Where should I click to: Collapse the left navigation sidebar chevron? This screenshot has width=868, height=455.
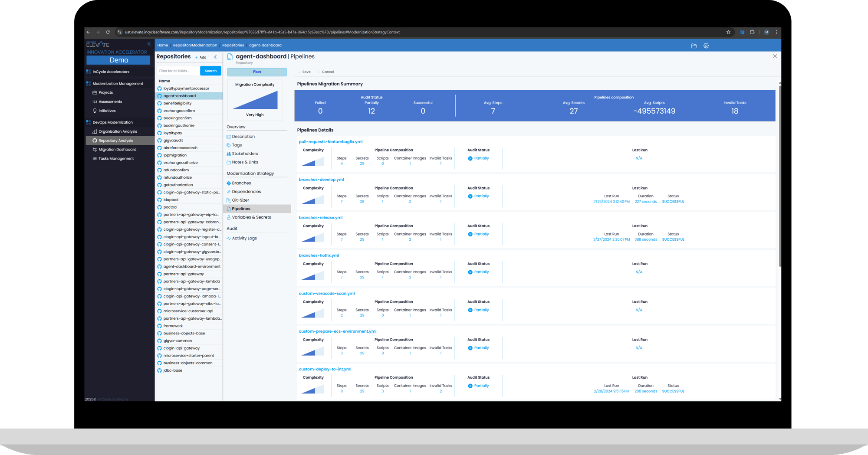(x=149, y=44)
